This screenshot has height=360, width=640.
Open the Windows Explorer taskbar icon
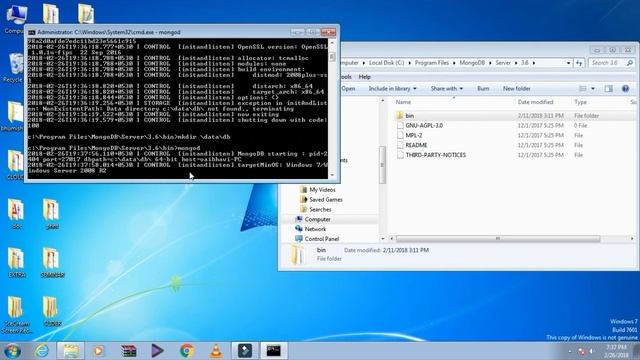pos(71,351)
